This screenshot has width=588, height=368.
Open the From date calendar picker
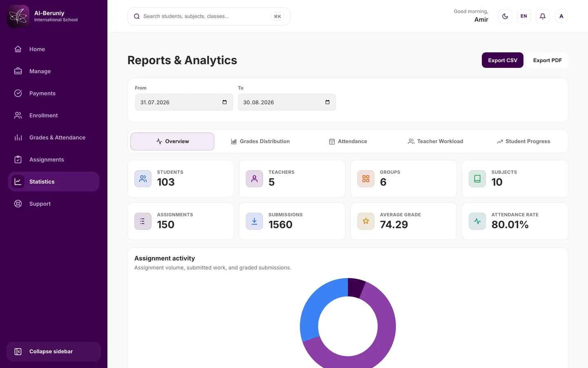click(x=225, y=102)
